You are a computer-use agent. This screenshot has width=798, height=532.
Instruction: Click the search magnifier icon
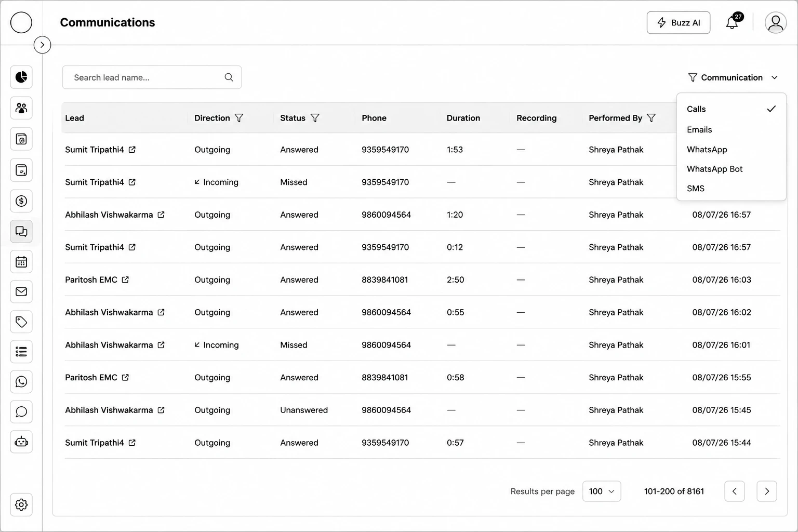click(229, 77)
